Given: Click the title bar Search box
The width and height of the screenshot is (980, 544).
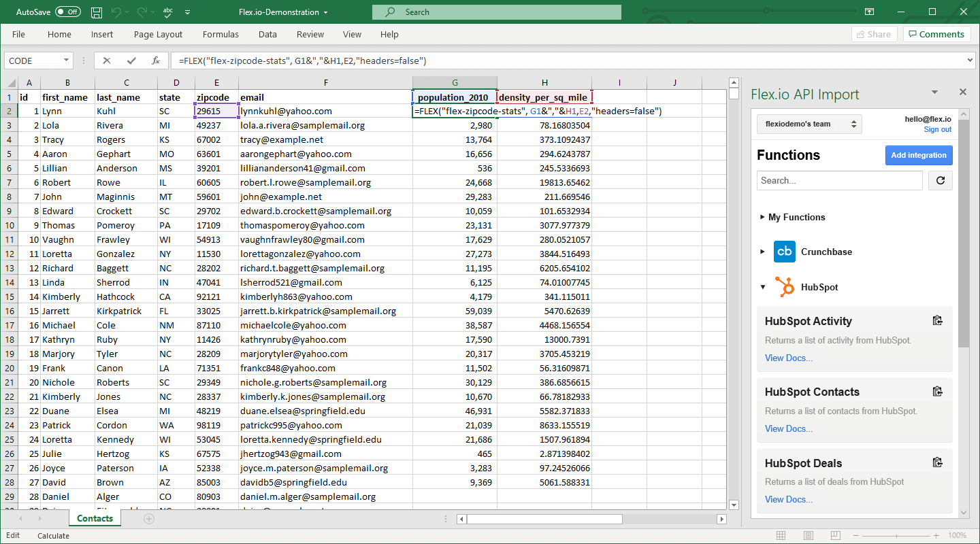Looking at the screenshot, I should point(497,12).
